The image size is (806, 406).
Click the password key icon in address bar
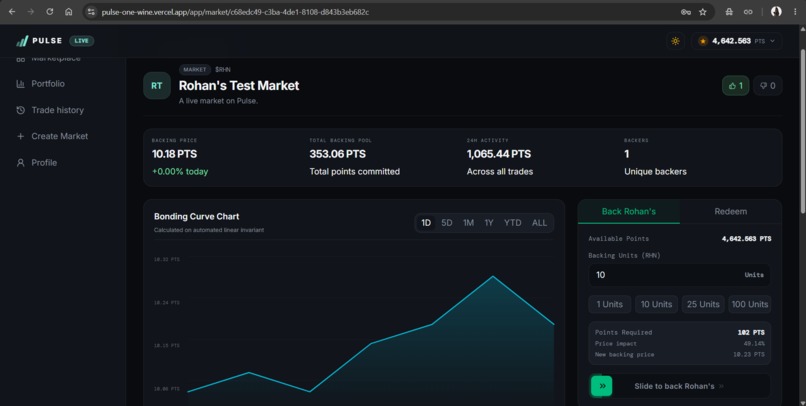(686, 12)
